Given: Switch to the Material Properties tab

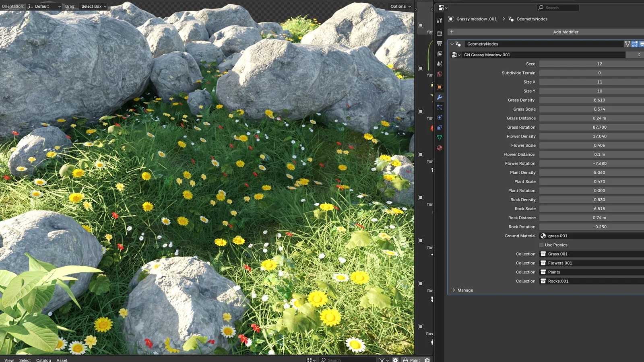Looking at the screenshot, I should (440, 148).
